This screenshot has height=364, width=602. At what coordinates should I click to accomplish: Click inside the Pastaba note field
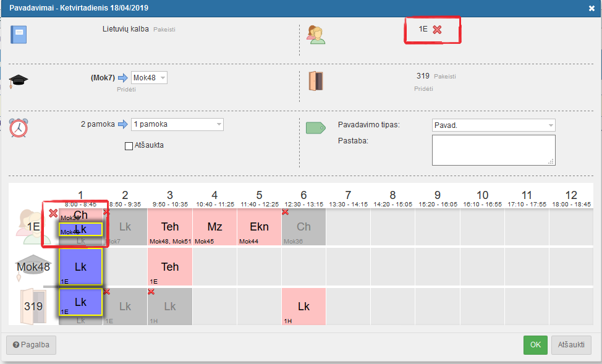click(x=493, y=150)
